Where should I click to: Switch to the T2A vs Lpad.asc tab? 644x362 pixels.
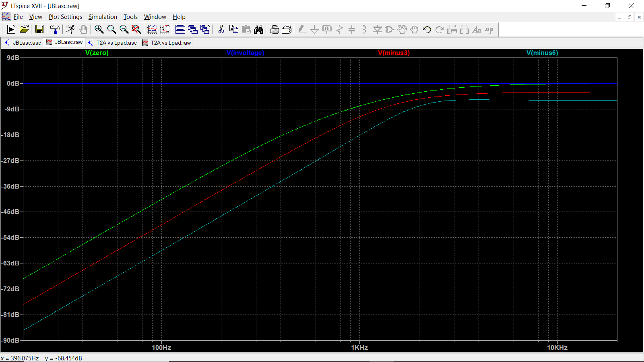112,43
